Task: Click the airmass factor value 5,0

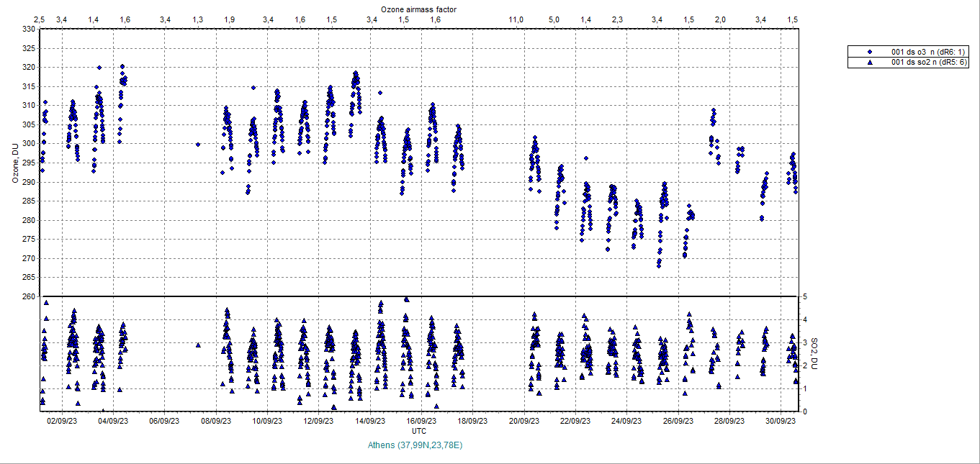Action: tap(554, 19)
